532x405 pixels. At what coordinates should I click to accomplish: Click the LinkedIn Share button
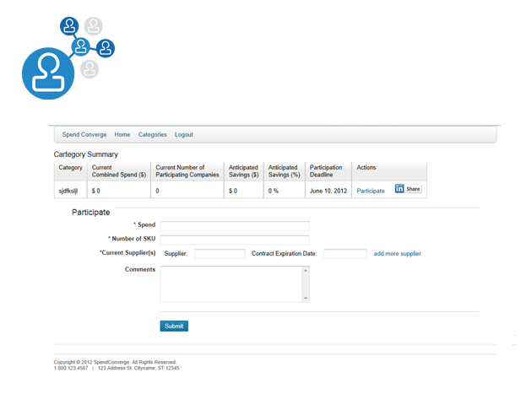click(x=408, y=189)
